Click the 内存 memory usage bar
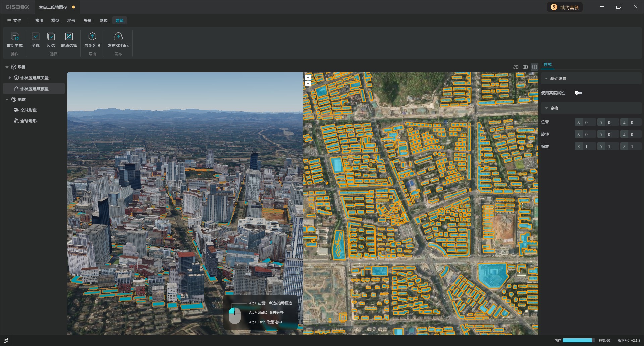Viewport: 644px width, 346px height. (578, 340)
